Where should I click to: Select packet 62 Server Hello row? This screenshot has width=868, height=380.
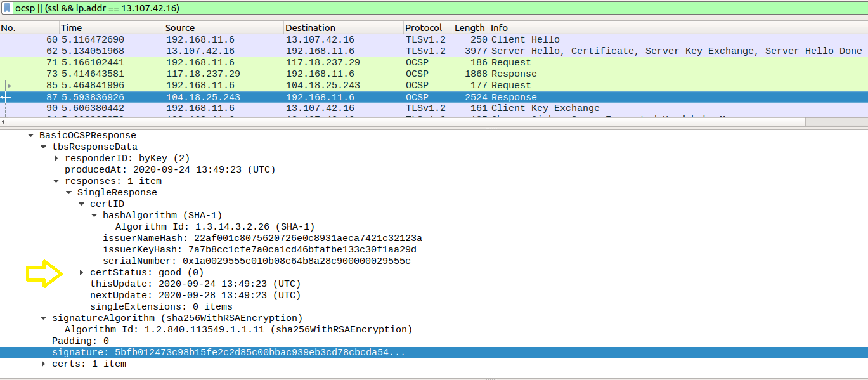[434, 51]
